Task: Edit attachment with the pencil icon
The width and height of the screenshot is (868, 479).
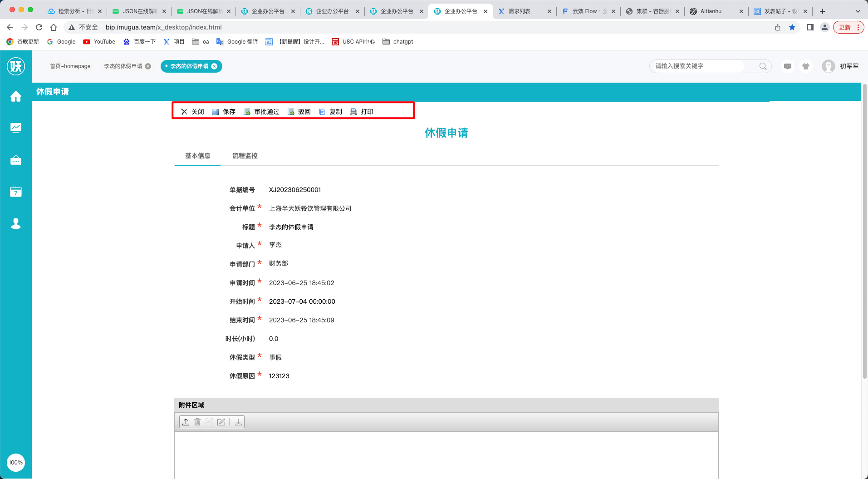Action: (x=221, y=422)
